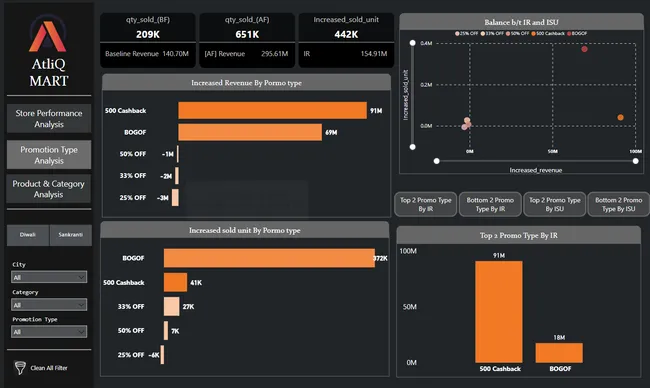Show Bottom 2 Promo Type By IR
This screenshot has width=650, height=388.
point(490,204)
